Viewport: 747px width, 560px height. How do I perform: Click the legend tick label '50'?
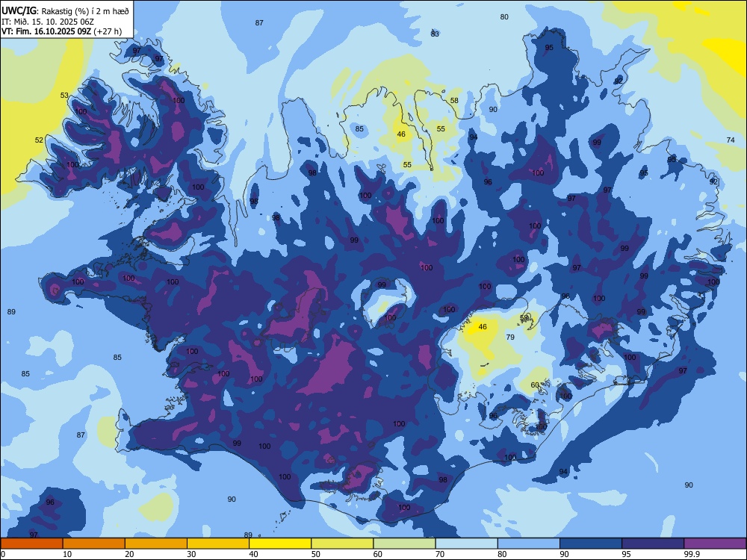click(315, 554)
